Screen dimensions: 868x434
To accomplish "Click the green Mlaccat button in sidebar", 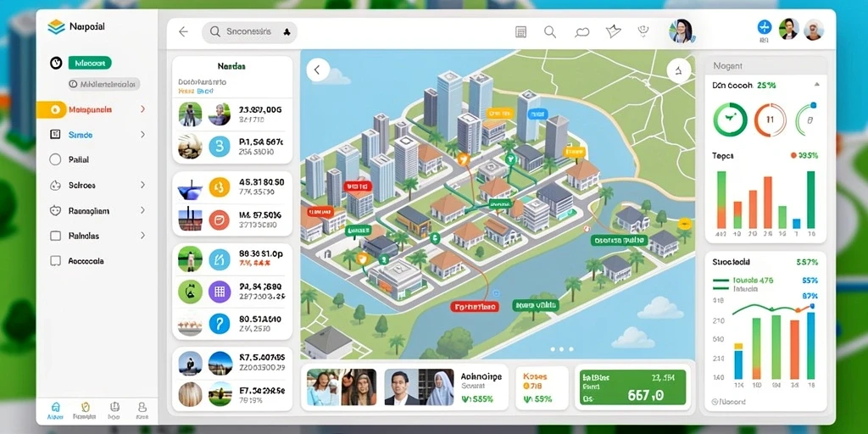I will click(x=90, y=63).
